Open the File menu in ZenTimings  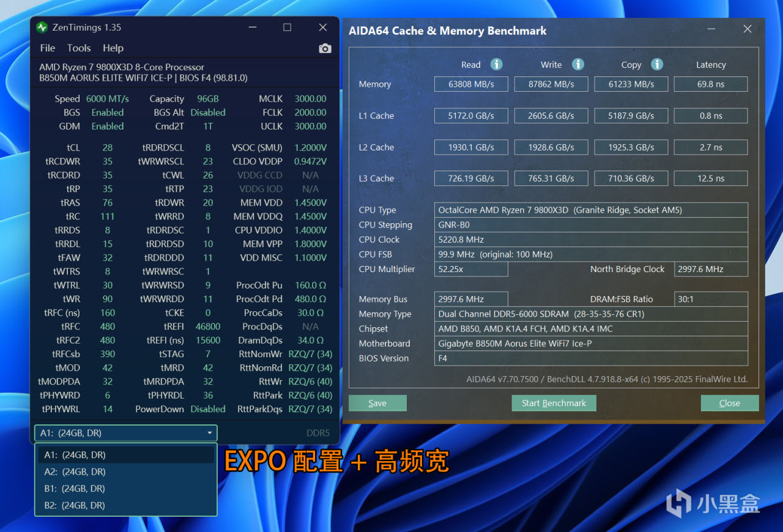point(47,48)
